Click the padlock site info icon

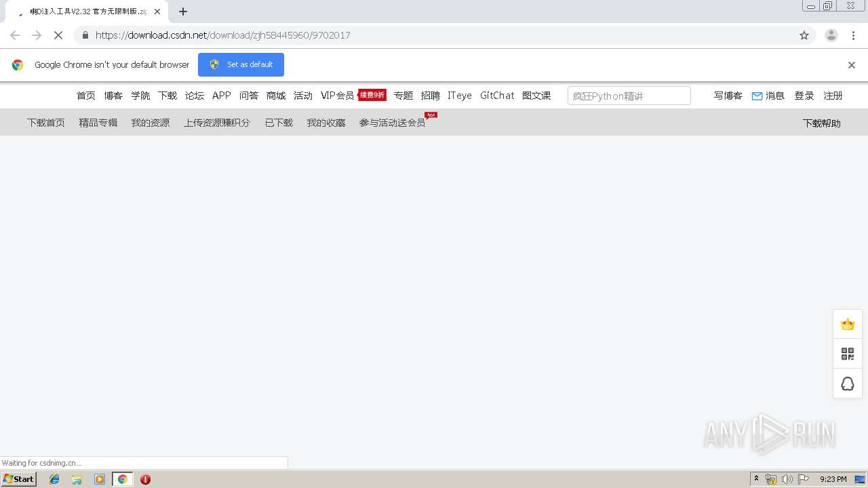pyautogui.click(x=85, y=35)
